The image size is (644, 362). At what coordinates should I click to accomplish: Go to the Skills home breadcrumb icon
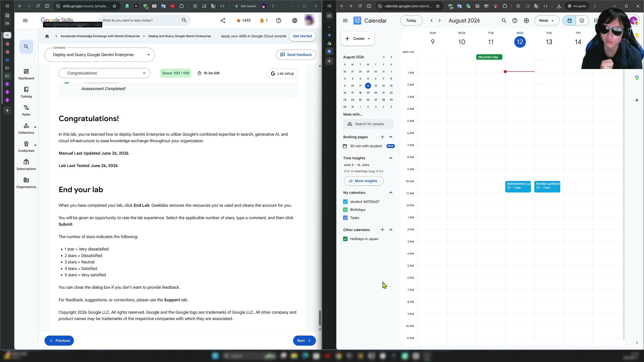point(47,36)
